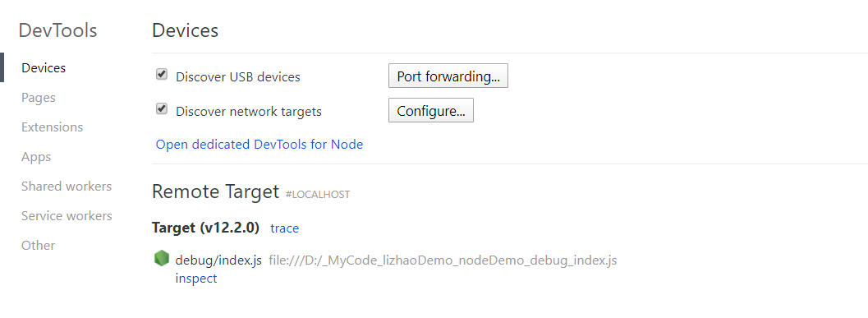Image resolution: width=868 pixels, height=318 pixels.
Task: Show Shared workers list
Action: point(67,187)
